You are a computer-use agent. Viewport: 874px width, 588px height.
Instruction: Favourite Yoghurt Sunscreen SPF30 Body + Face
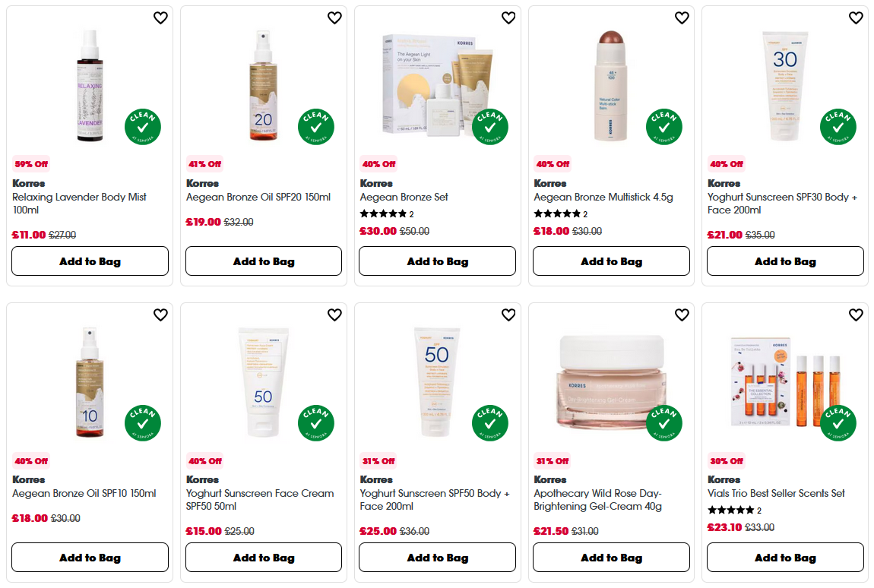click(857, 17)
